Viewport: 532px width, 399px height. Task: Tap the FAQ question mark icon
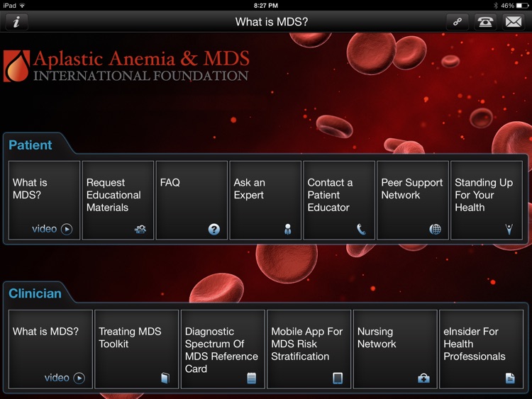tap(214, 229)
